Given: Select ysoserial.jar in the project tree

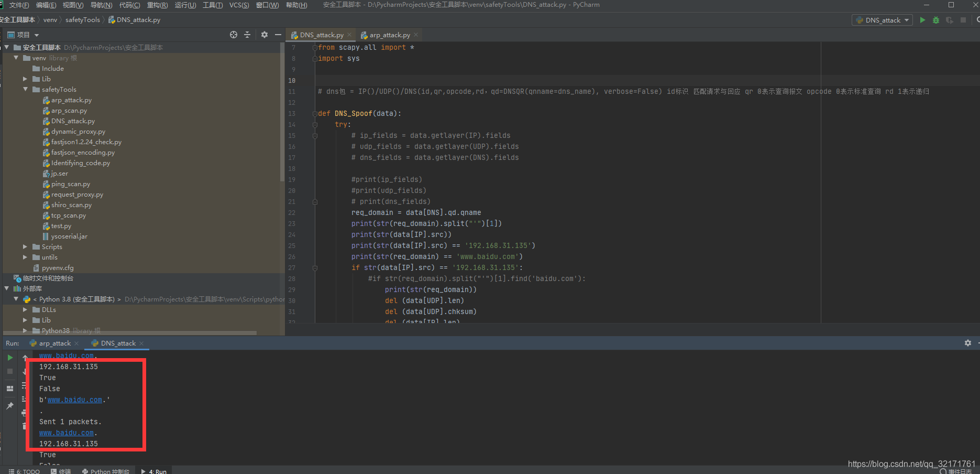Looking at the screenshot, I should coord(69,236).
